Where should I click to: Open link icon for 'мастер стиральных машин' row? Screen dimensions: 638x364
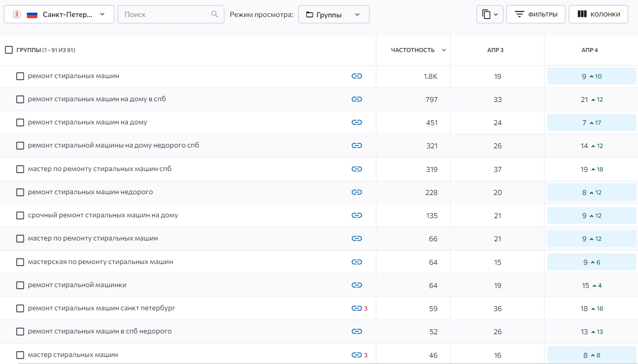356,355
